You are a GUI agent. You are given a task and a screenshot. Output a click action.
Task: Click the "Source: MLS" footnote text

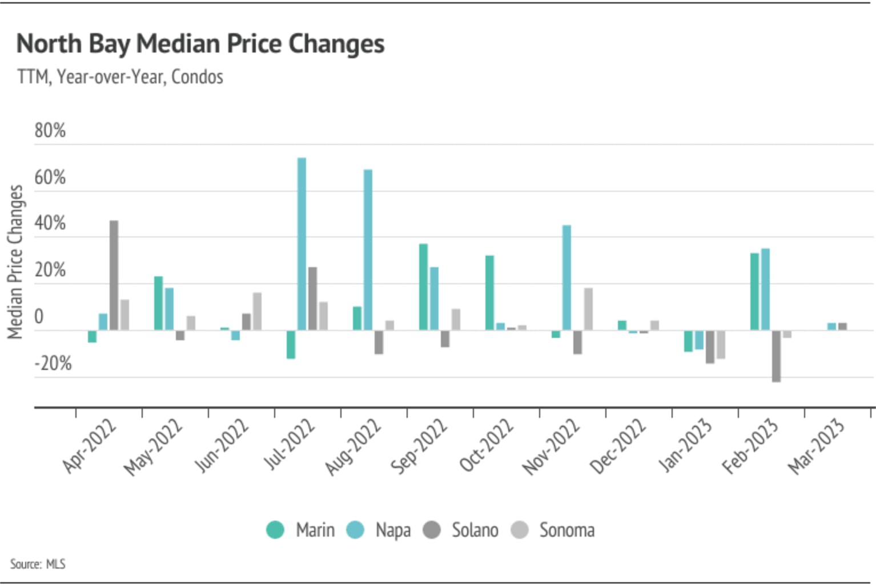click(x=38, y=564)
